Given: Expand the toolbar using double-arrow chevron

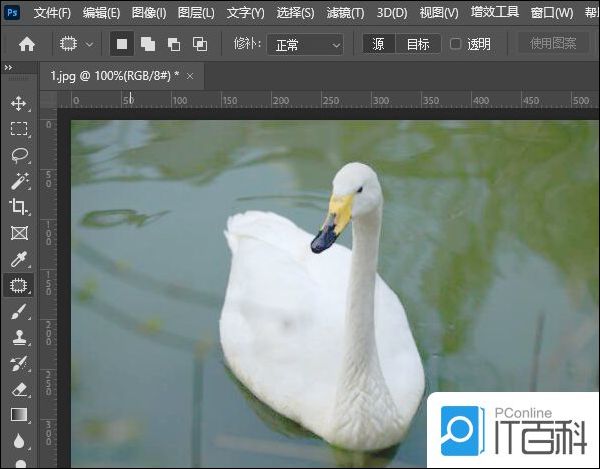Looking at the screenshot, I should [9, 68].
